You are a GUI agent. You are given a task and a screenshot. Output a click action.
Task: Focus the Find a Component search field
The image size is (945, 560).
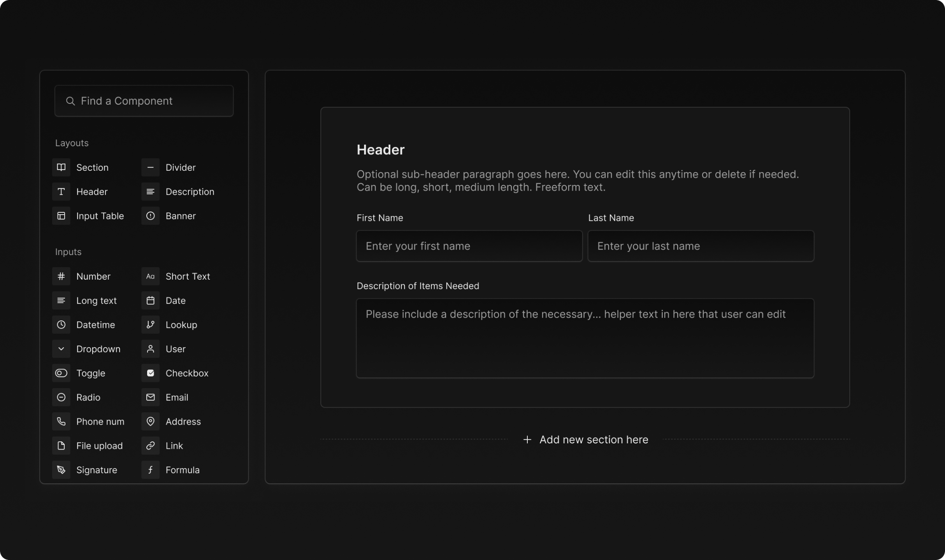tap(144, 101)
